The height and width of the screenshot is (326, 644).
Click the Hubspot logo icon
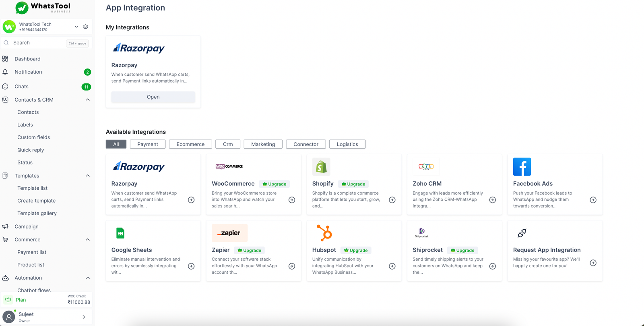[324, 233]
